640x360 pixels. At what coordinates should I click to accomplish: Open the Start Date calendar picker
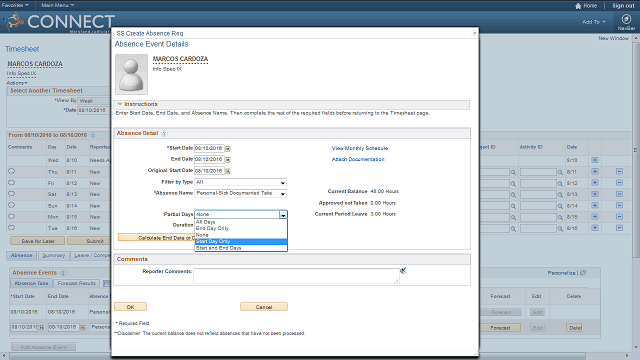[x=228, y=149]
